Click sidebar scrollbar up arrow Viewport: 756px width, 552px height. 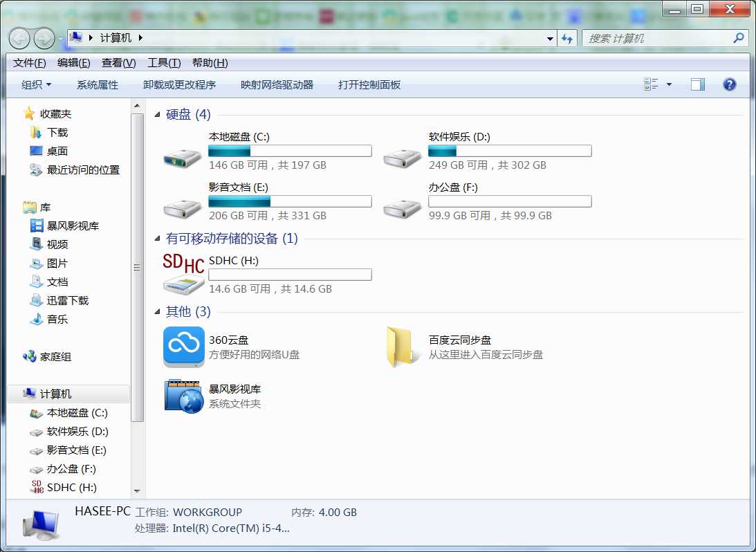coord(137,106)
